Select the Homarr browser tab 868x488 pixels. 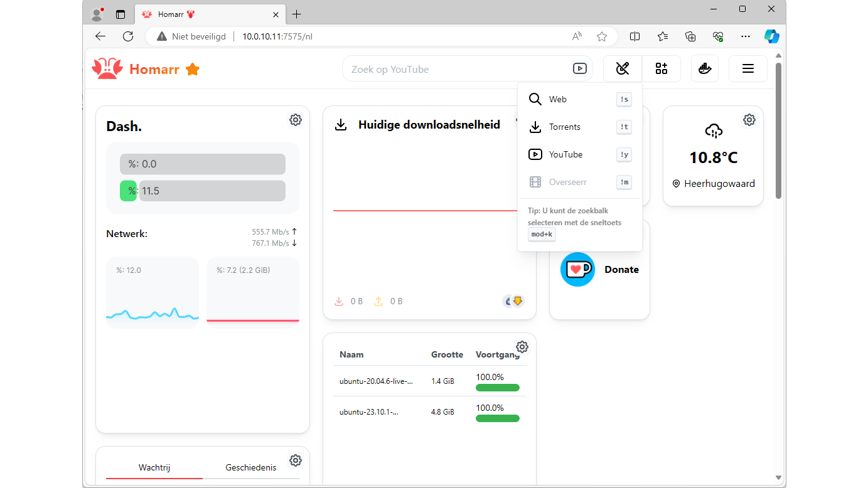tap(210, 14)
